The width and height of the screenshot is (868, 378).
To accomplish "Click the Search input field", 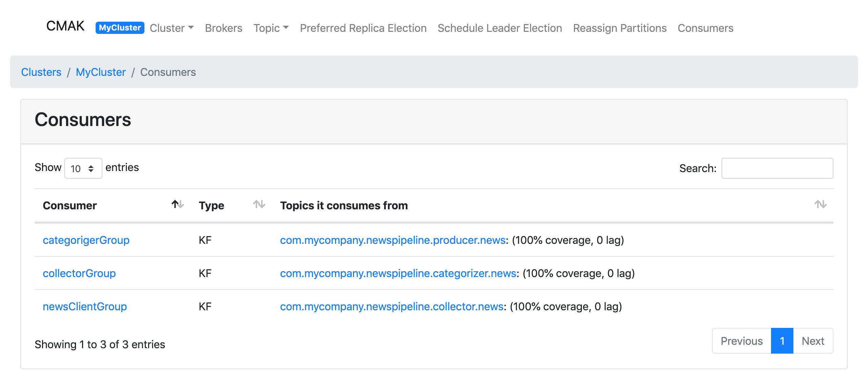I will [778, 169].
